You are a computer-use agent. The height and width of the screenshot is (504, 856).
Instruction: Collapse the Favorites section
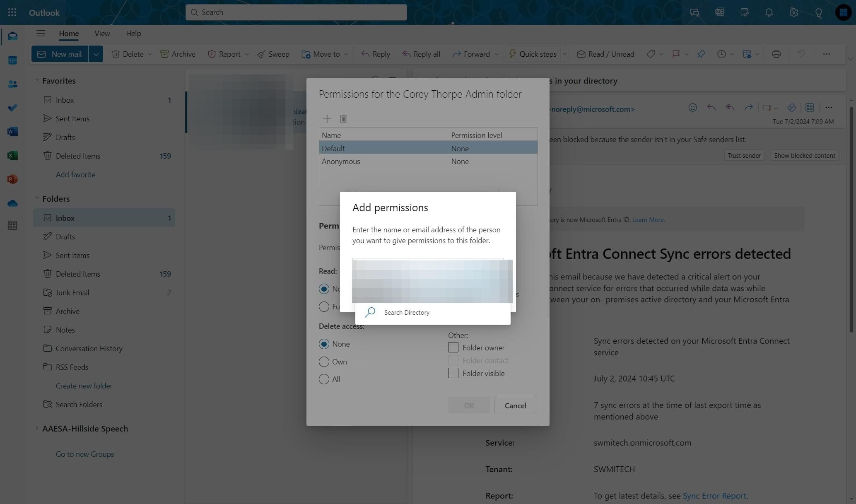point(37,80)
